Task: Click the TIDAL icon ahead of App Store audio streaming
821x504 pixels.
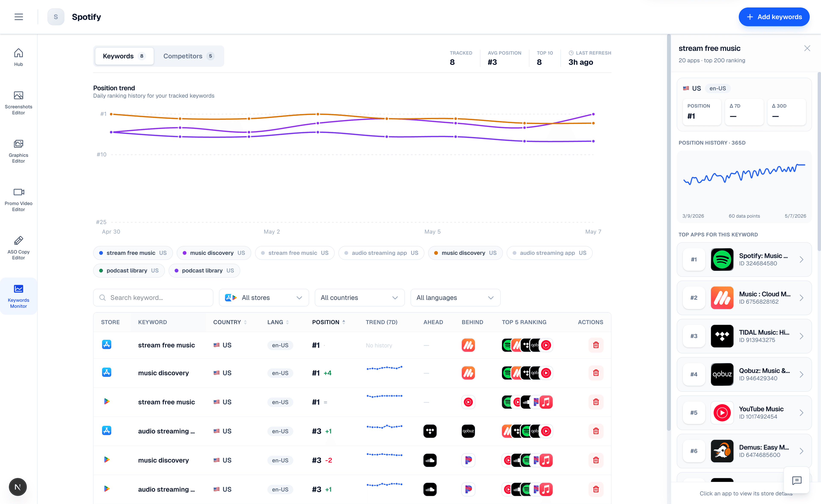Action: coord(430,431)
